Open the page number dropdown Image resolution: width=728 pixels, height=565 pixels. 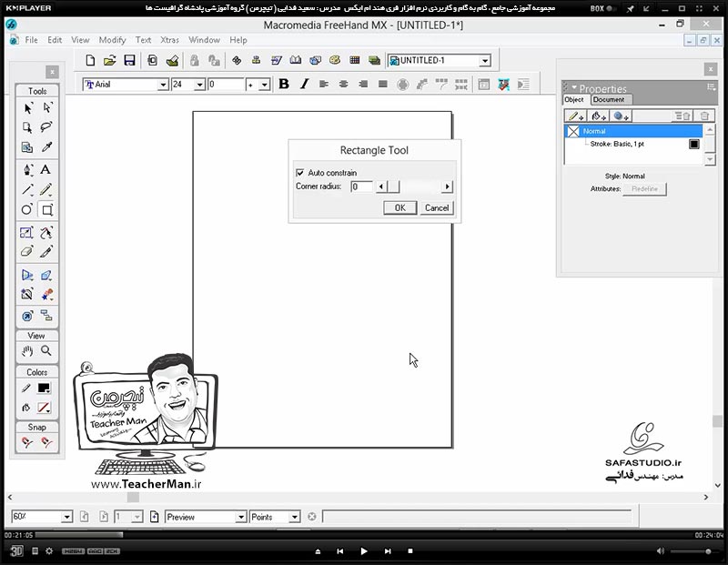click(136, 517)
